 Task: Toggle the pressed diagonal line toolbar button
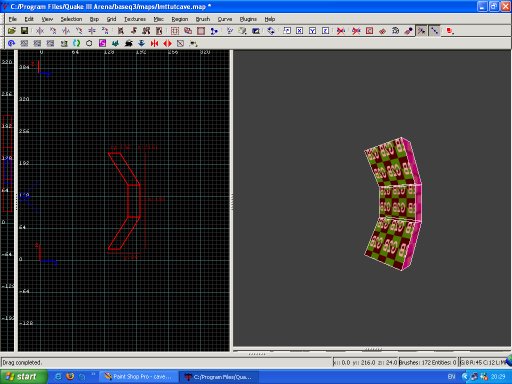[435, 31]
